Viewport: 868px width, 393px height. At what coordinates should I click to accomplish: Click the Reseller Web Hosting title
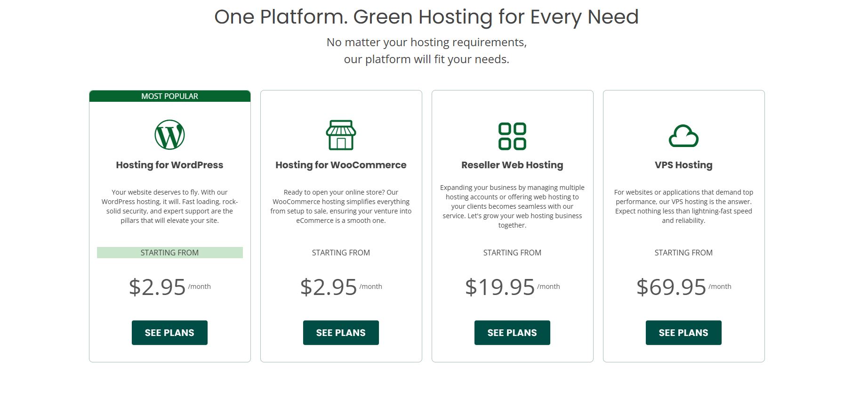(512, 165)
